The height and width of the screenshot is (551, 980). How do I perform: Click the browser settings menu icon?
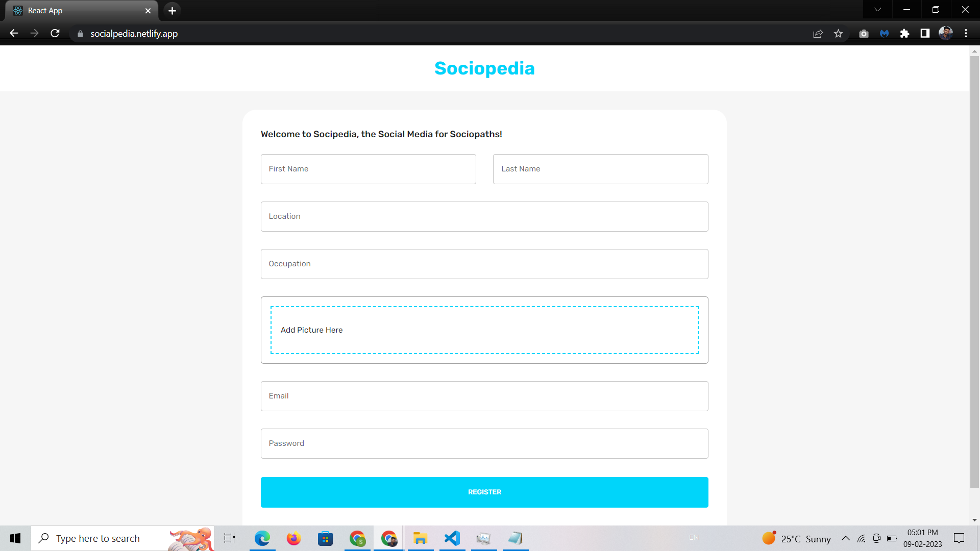pyautogui.click(x=965, y=33)
